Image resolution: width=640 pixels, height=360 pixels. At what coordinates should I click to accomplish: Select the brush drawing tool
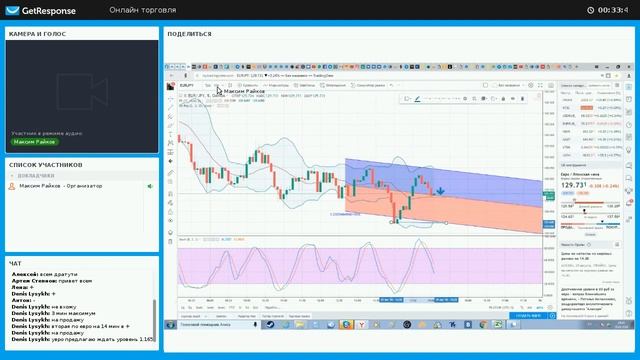coord(171,125)
